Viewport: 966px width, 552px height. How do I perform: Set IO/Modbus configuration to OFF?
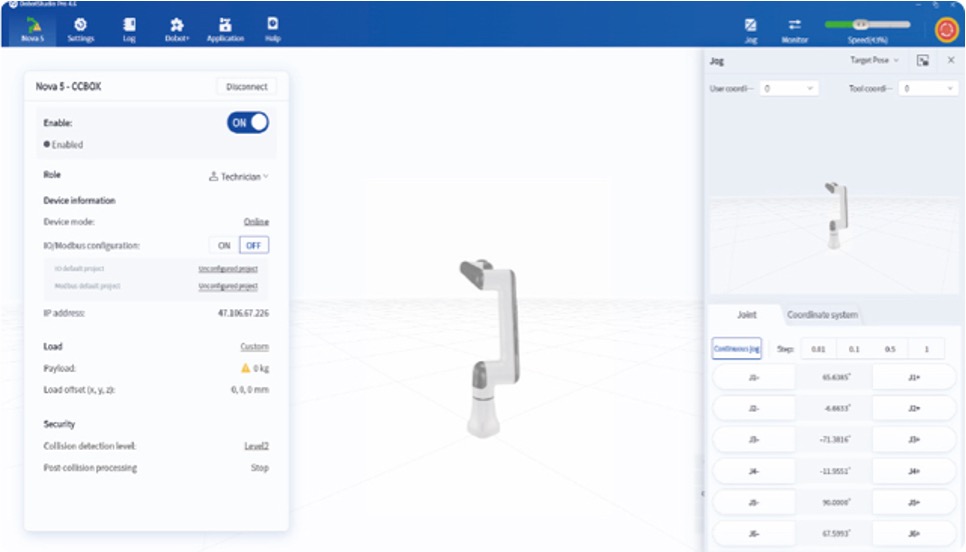click(254, 245)
